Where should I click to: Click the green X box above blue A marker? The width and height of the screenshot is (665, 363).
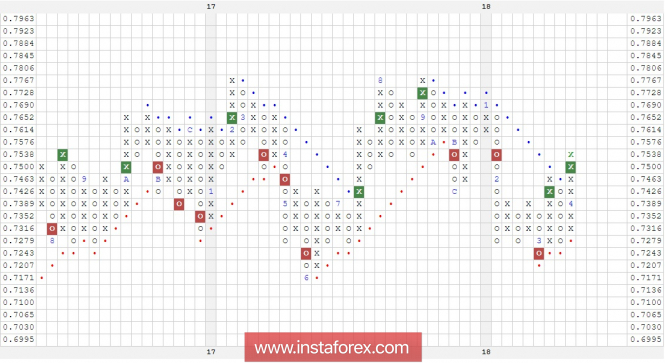126,167
